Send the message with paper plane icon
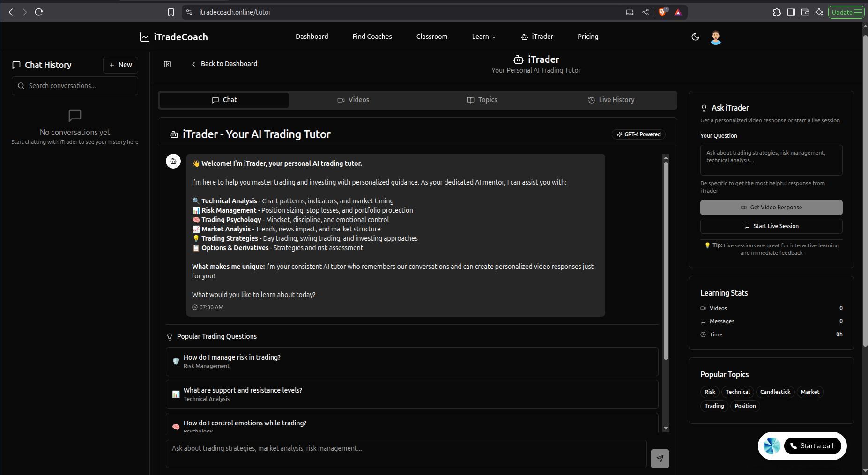868x475 pixels. click(x=660, y=459)
